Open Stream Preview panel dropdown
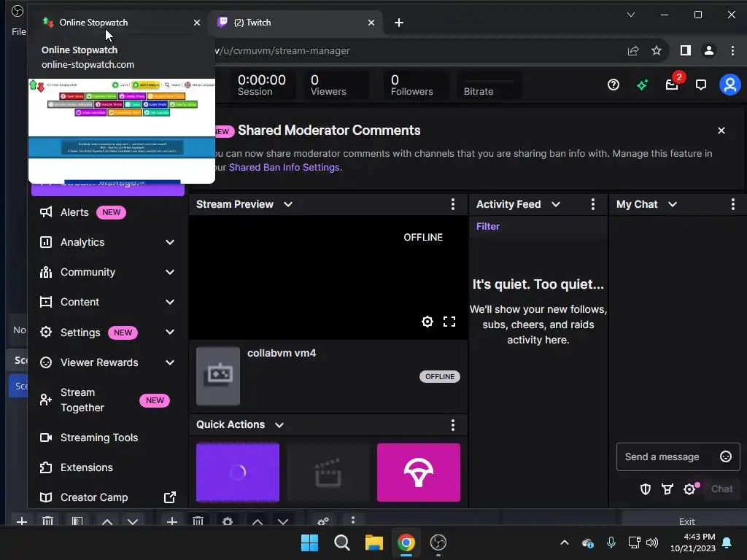 [x=287, y=204]
